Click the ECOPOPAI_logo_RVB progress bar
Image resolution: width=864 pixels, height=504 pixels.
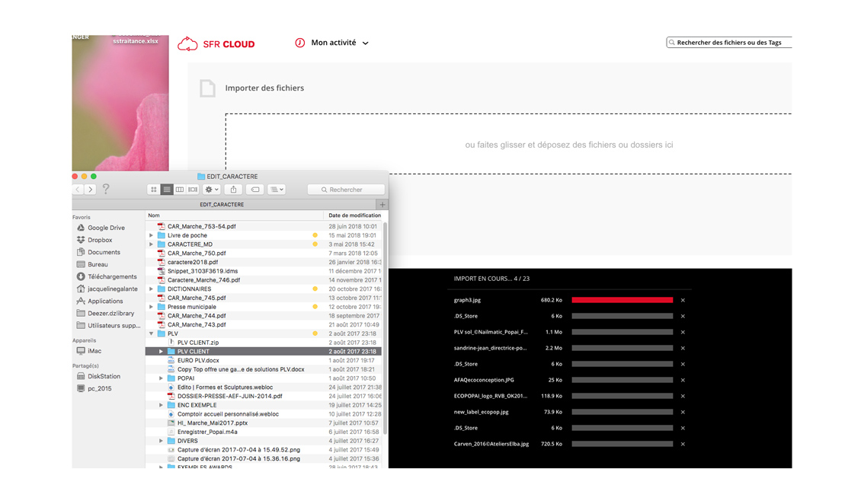tap(622, 396)
